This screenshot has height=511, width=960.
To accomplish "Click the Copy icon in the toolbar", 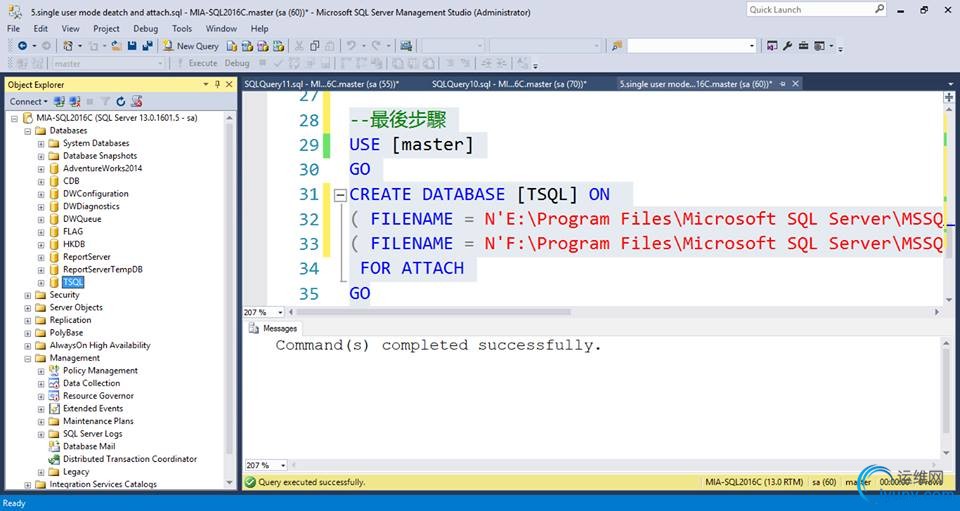I will click(x=315, y=46).
